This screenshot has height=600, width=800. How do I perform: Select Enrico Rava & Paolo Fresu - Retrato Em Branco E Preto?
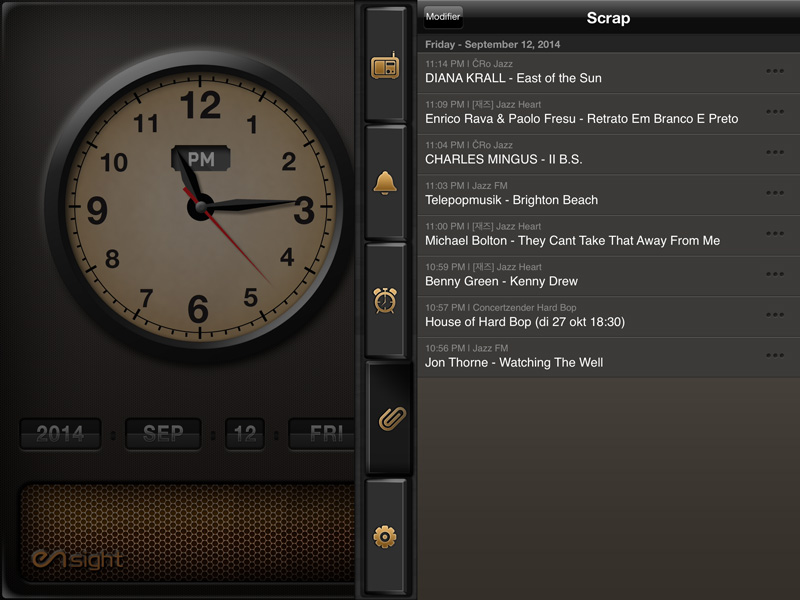609,114
